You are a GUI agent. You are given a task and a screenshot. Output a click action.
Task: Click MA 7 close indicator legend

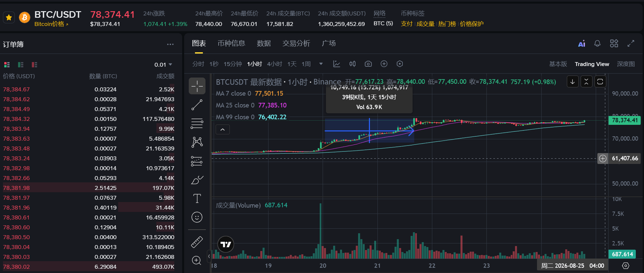[249, 93]
